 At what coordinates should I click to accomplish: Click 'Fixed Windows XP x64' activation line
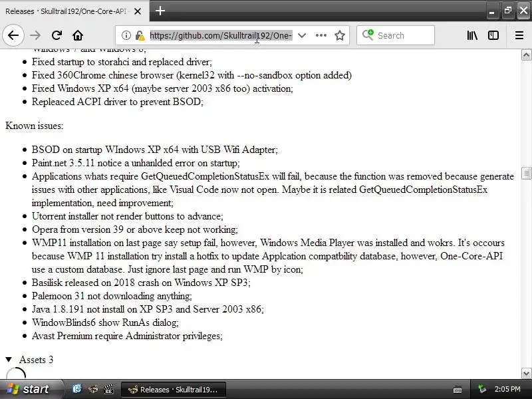(x=162, y=88)
